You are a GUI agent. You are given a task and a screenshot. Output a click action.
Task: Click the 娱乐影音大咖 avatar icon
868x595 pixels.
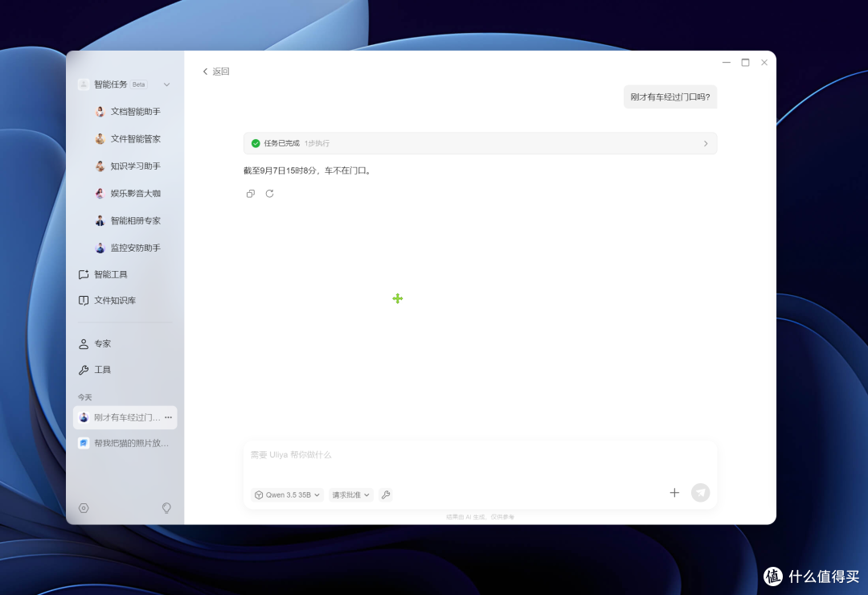[x=100, y=193]
